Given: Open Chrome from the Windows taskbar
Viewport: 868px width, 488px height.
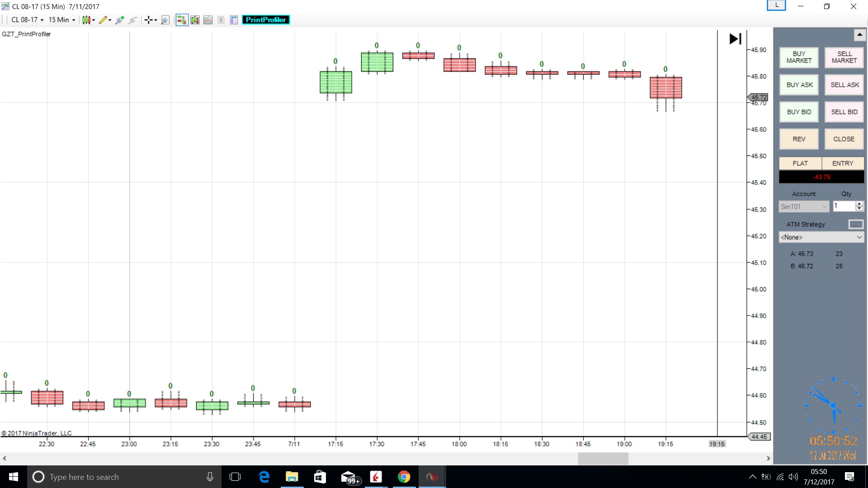Looking at the screenshot, I should tap(404, 477).
